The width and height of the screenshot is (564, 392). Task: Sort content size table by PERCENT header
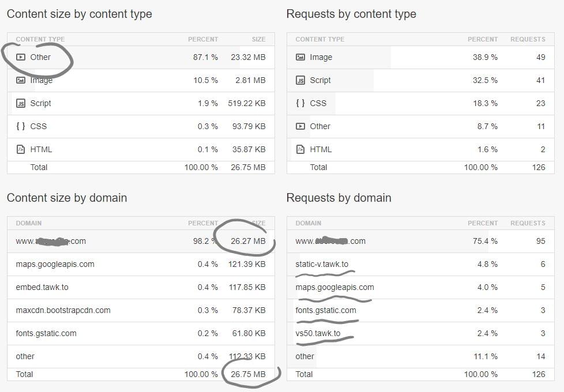[202, 39]
